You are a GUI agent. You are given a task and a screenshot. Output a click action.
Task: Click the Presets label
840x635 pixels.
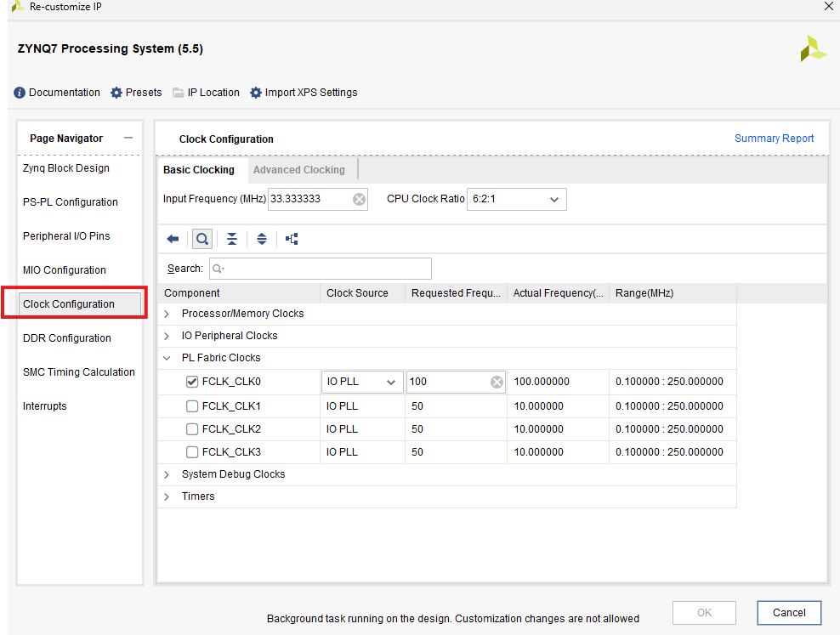(x=144, y=93)
